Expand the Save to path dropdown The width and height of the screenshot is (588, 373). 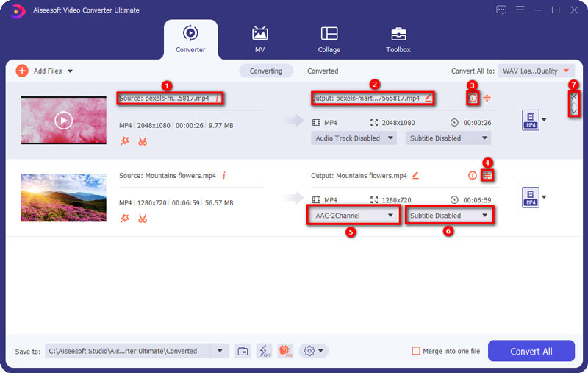click(x=220, y=351)
